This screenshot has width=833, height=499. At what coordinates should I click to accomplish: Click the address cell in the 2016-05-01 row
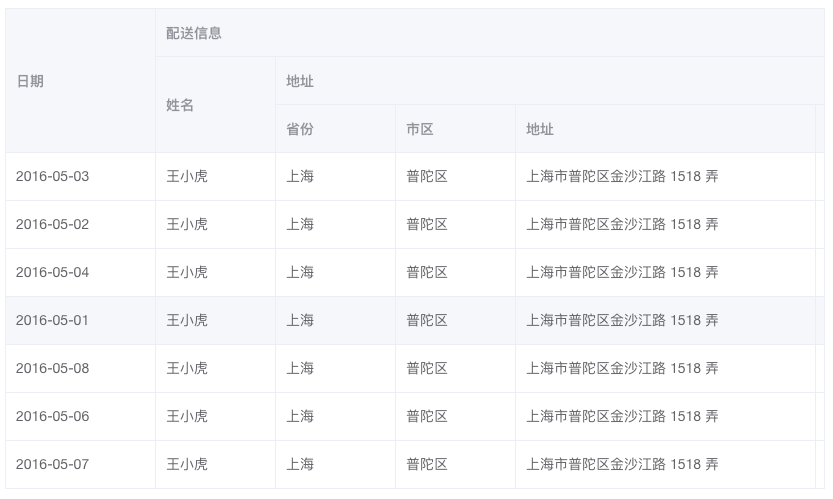[622, 321]
